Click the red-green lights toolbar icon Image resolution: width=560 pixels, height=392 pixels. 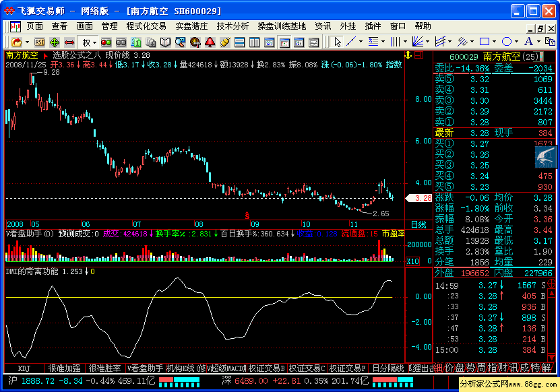(x=106, y=42)
